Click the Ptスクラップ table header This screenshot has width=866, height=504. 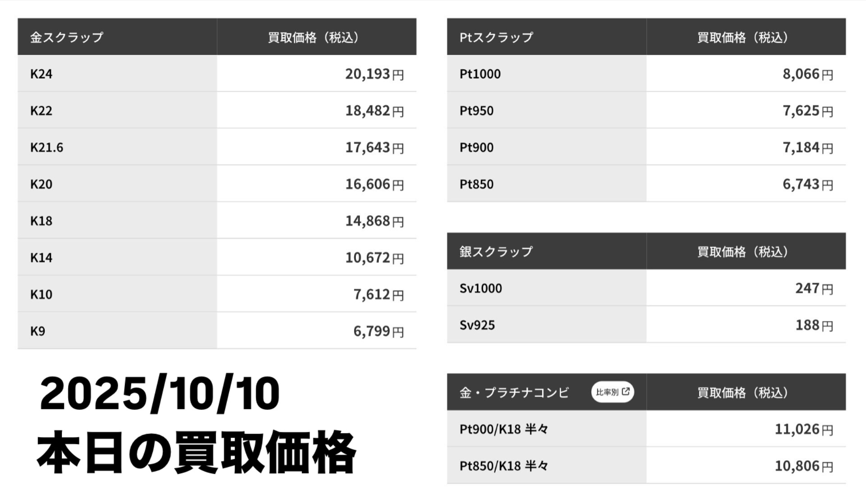pos(496,37)
